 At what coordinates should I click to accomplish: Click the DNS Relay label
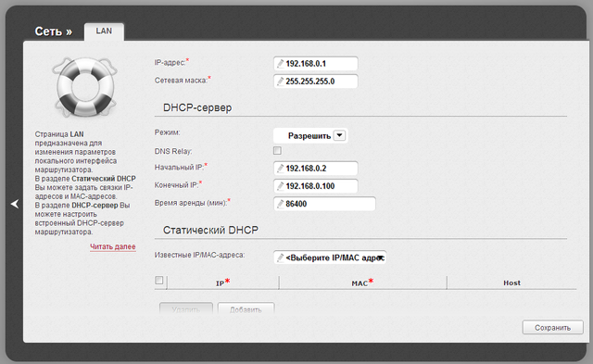pyautogui.click(x=173, y=151)
